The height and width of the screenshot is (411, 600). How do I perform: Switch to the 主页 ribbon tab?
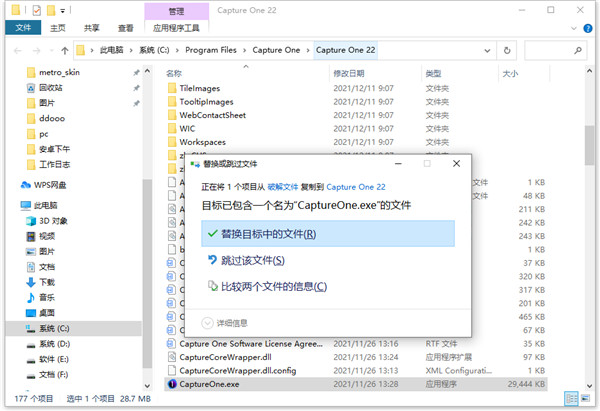coord(58,28)
